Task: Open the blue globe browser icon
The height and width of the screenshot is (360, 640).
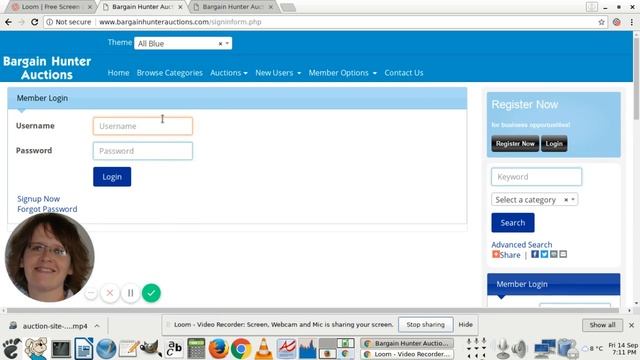Action: click(107, 349)
